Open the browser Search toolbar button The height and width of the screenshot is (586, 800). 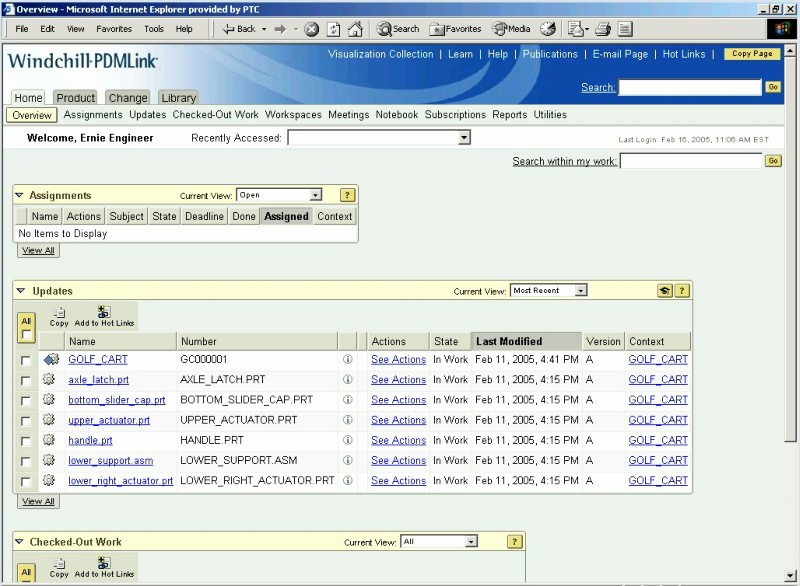pos(398,29)
